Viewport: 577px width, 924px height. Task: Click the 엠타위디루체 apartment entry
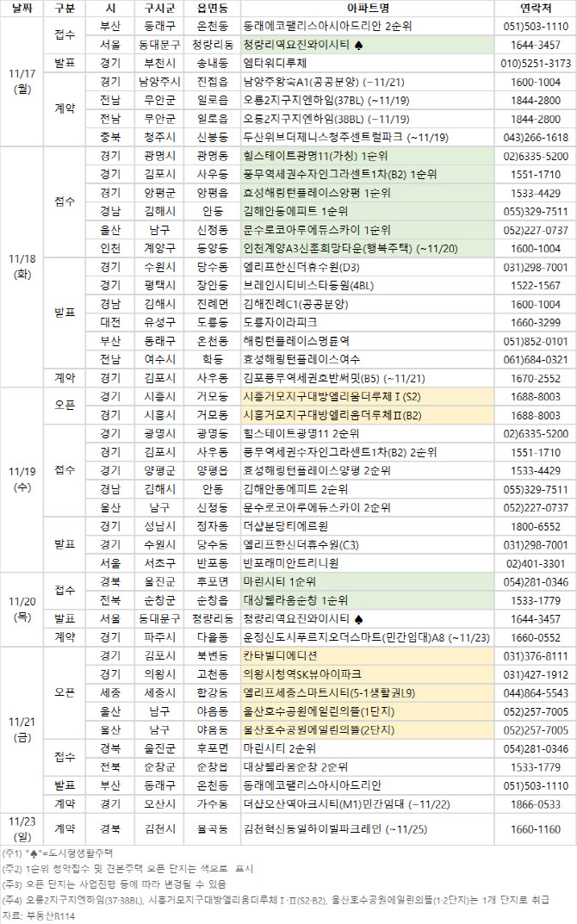[282, 63]
